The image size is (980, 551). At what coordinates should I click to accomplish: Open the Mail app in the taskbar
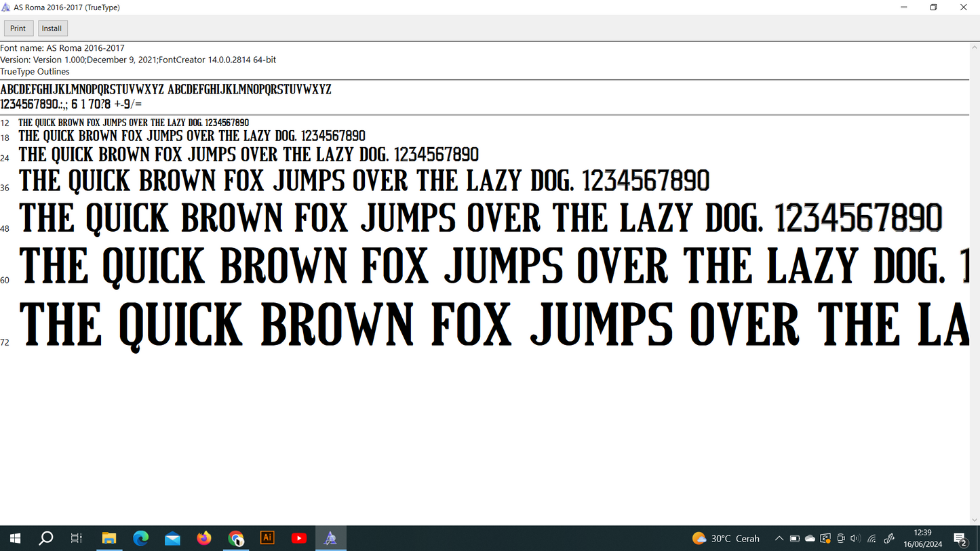(172, 538)
